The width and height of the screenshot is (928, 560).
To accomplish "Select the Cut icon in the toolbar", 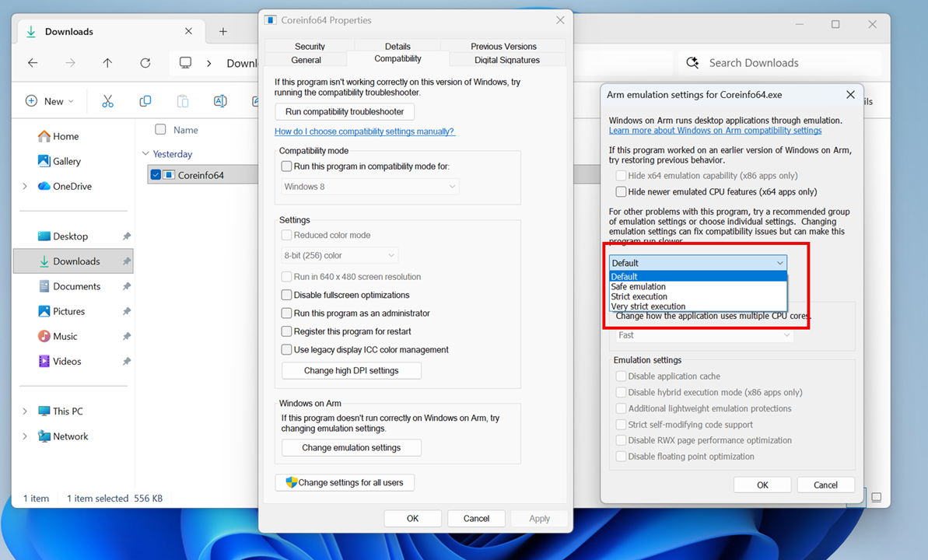I will [x=107, y=101].
